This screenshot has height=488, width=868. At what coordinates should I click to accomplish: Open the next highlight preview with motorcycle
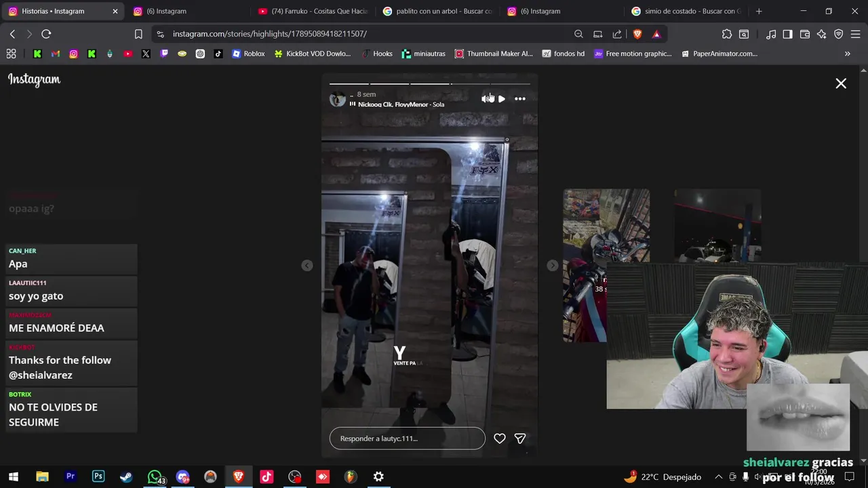tap(606, 265)
